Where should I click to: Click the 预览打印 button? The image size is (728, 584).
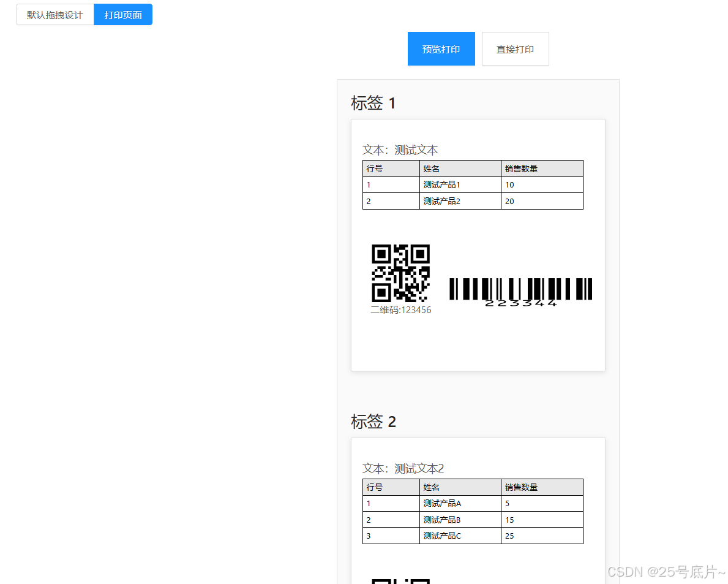tap(441, 49)
